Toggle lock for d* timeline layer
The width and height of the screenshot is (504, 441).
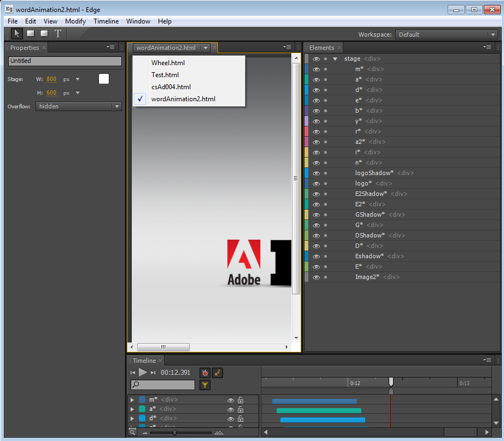click(241, 419)
